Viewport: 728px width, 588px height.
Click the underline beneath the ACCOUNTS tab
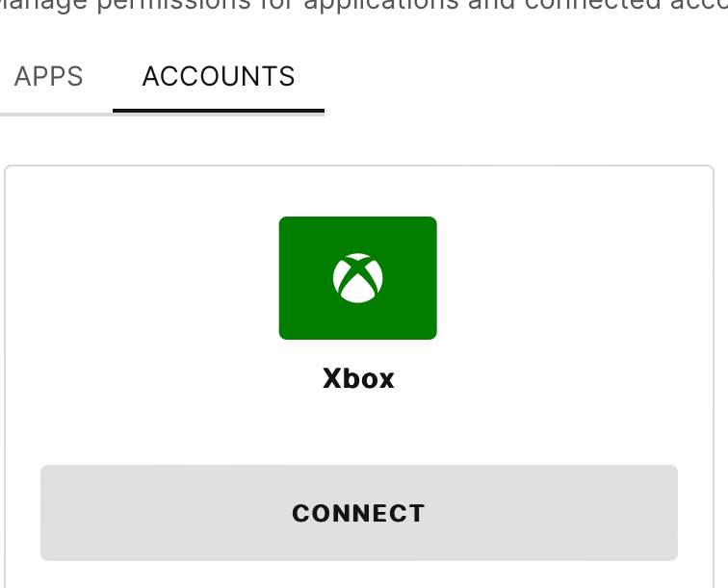[x=219, y=111]
